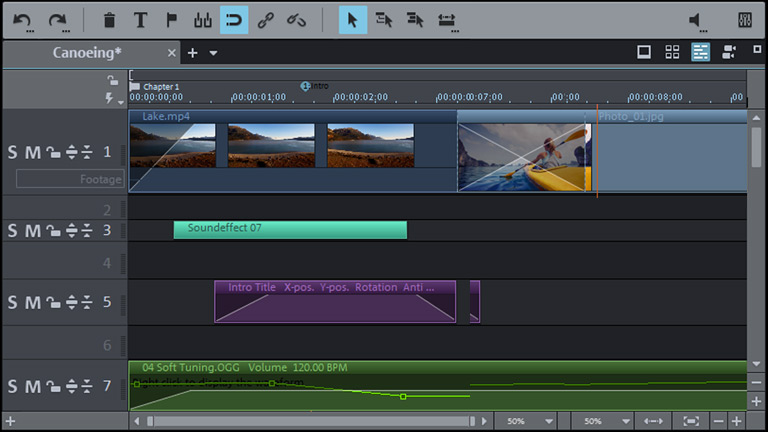Select the Chapter 1 marker
Image resolution: width=768 pixels, height=432 pixels.
pos(155,87)
